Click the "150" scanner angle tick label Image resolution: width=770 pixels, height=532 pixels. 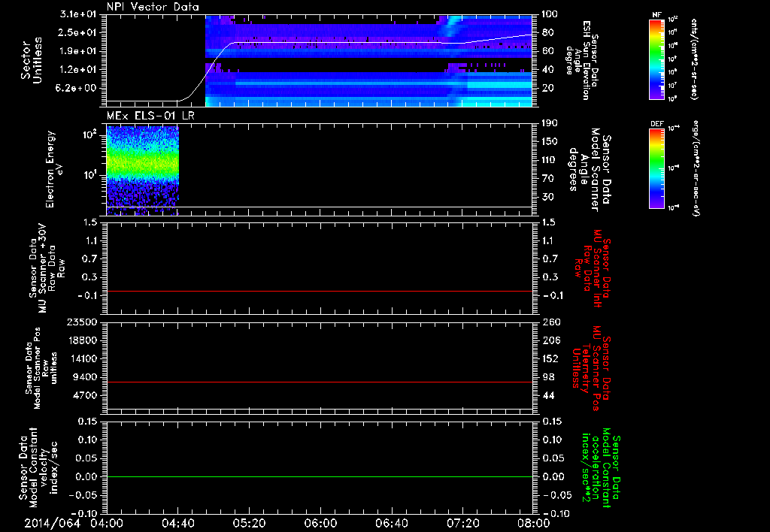tap(550, 141)
